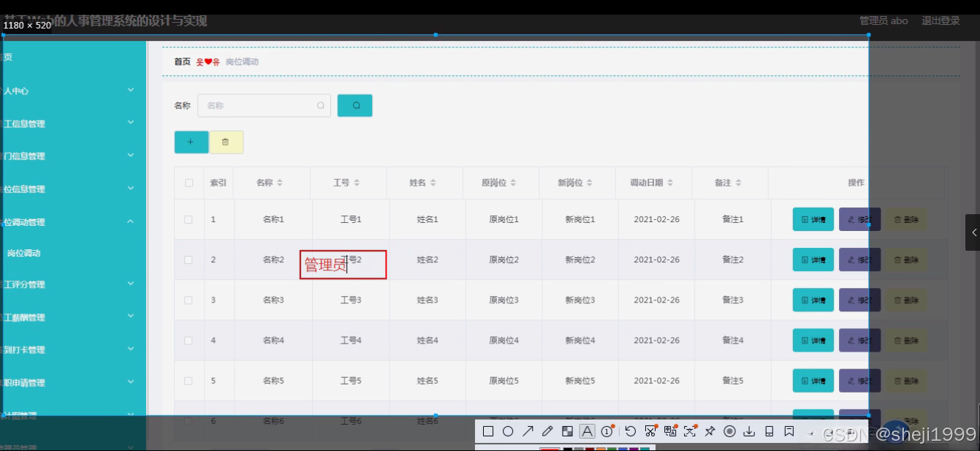Click the blue search magnifier button
Image resolution: width=980 pixels, height=451 pixels.
pos(354,105)
